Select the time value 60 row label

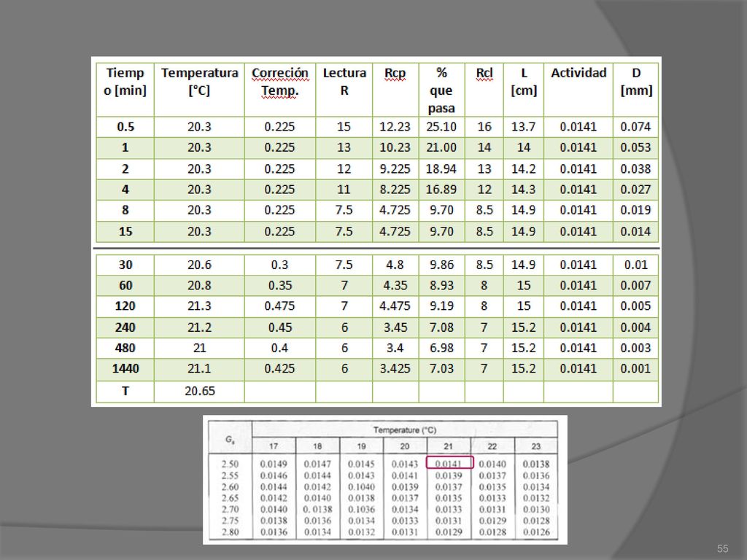pos(125,285)
